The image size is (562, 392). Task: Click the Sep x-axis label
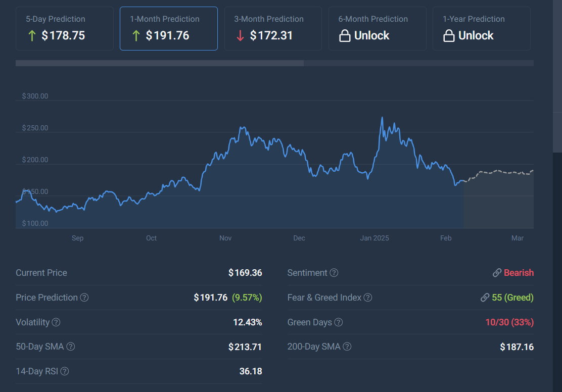click(77, 238)
